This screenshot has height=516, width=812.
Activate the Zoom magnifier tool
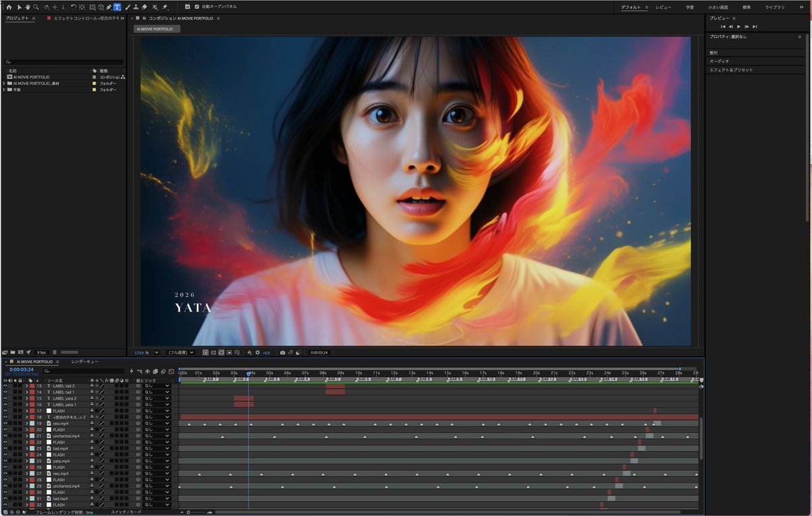click(x=36, y=7)
